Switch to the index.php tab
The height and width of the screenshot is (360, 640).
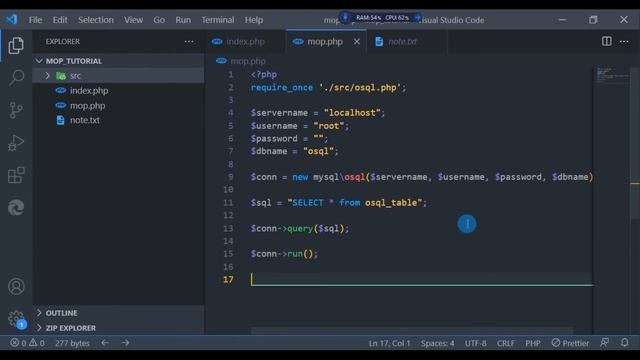coord(245,42)
